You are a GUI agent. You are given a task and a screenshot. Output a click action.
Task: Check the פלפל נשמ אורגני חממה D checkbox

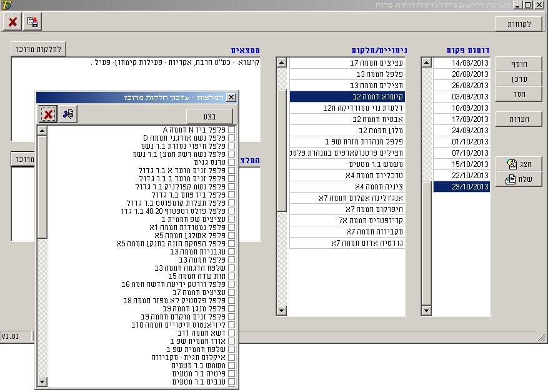pos(231,138)
